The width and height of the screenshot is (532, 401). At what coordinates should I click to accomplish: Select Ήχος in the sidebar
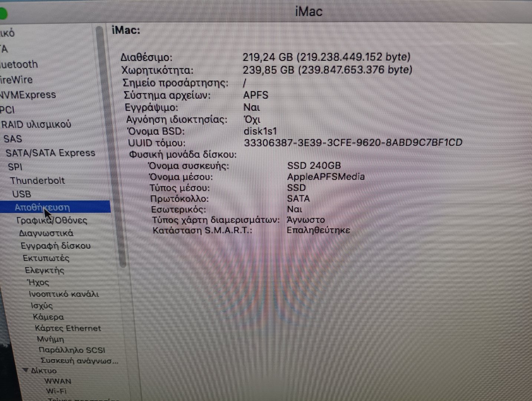point(38,283)
